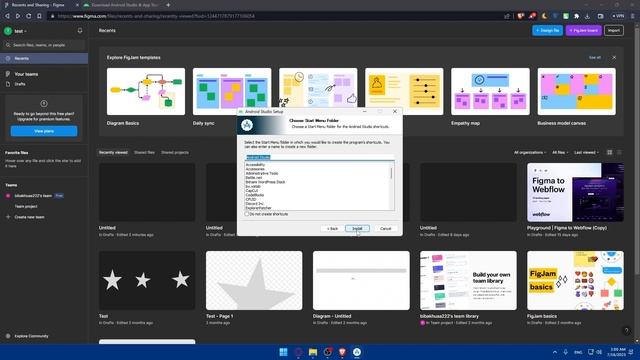
Task: Open the All organizations filter dropdown
Action: 530,152
